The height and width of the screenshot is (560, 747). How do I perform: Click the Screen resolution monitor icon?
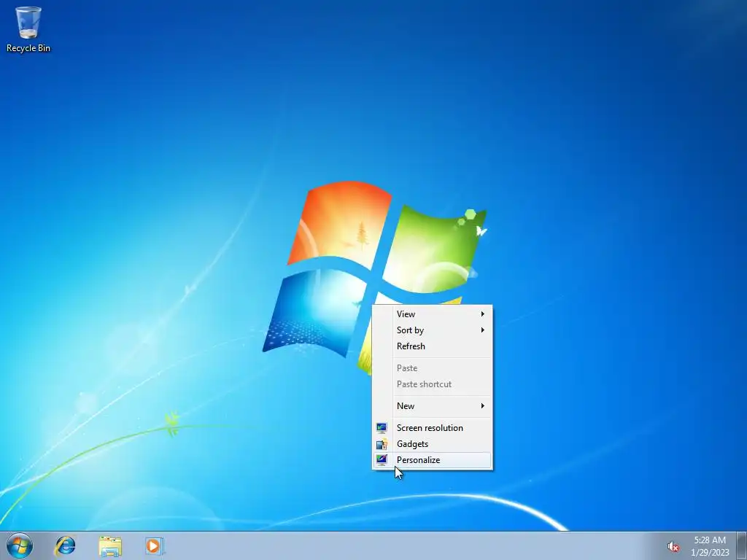(x=382, y=427)
